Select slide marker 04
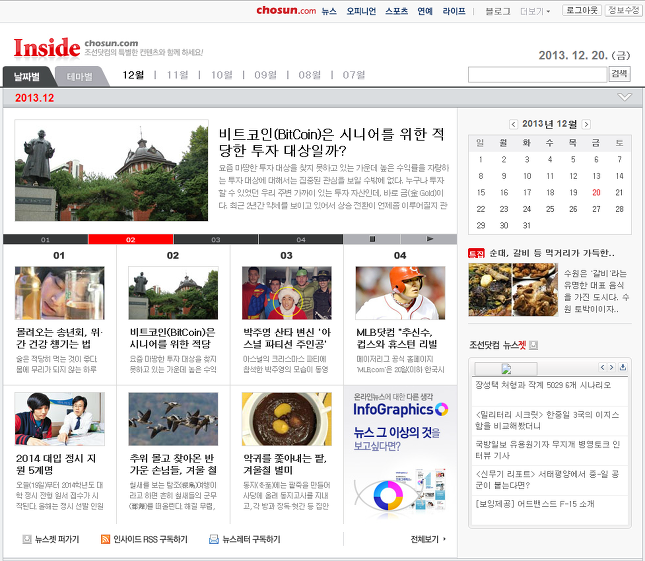This screenshot has height=561, width=645. (x=301, y=239)
